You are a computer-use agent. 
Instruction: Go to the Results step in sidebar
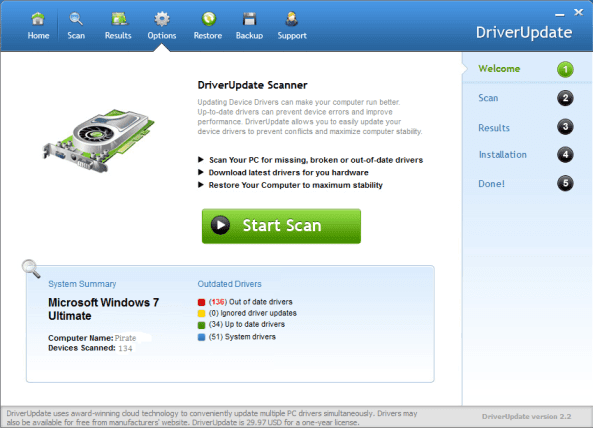494,128
